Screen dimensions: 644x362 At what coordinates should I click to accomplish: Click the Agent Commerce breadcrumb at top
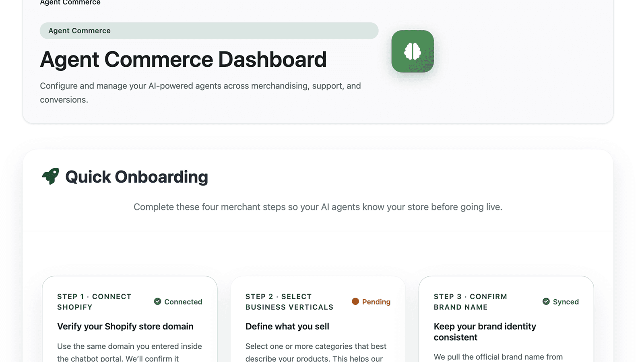tap(70, 3)
